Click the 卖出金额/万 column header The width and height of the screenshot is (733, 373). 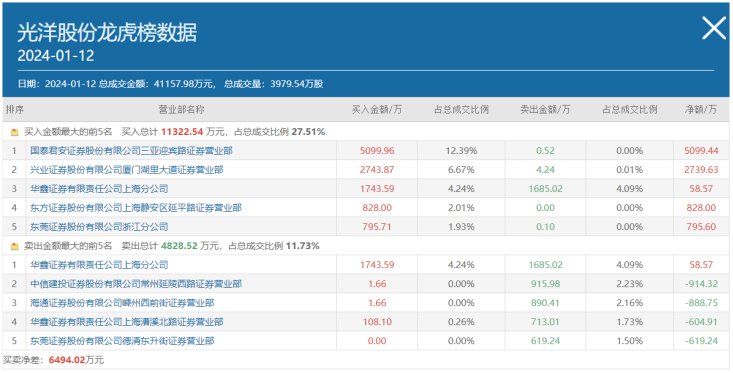tap(545, 110)
